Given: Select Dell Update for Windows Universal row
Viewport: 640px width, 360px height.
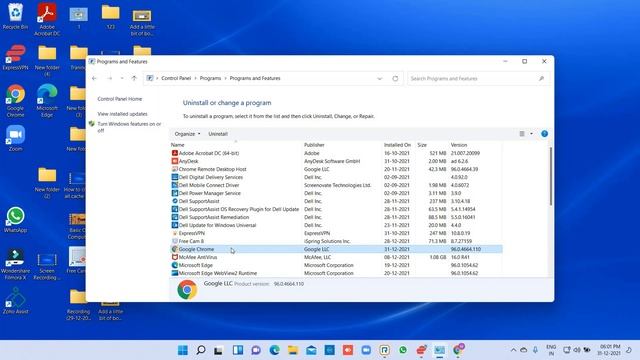Looking at the screenshot, I should [x=336, y=225].
